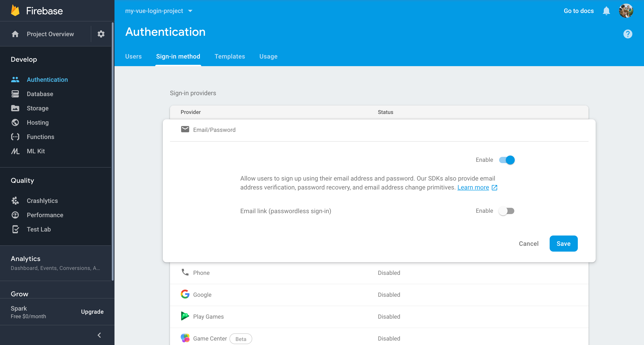Toggle off the Email/Password Enable switch
This screenshot has height=345, width=644.
[x=506, y=160]
